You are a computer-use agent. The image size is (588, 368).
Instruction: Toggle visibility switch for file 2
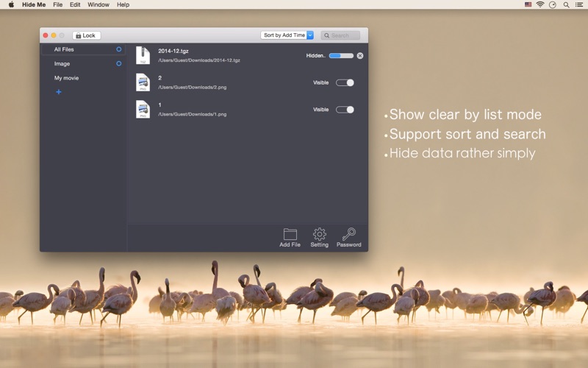coord(345,82)
